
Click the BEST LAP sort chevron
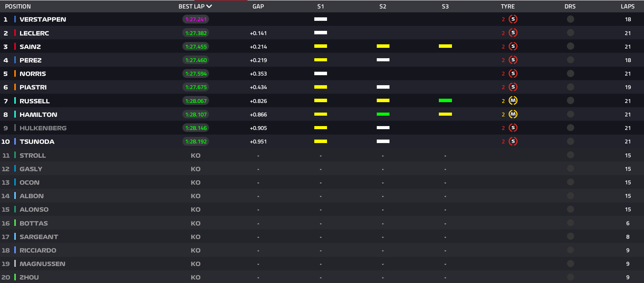pos(209,7)
